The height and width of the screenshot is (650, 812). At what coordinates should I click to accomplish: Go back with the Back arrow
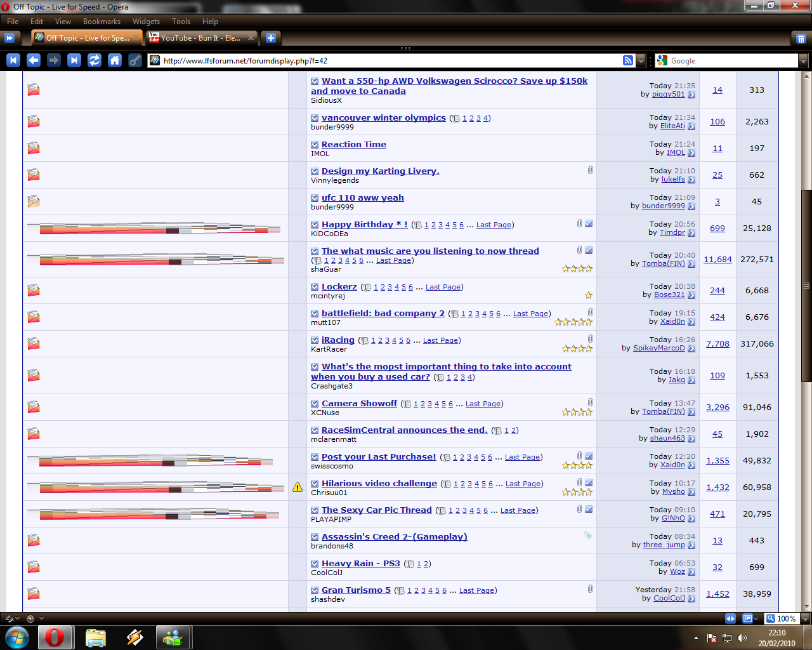(x=34, y=60)
